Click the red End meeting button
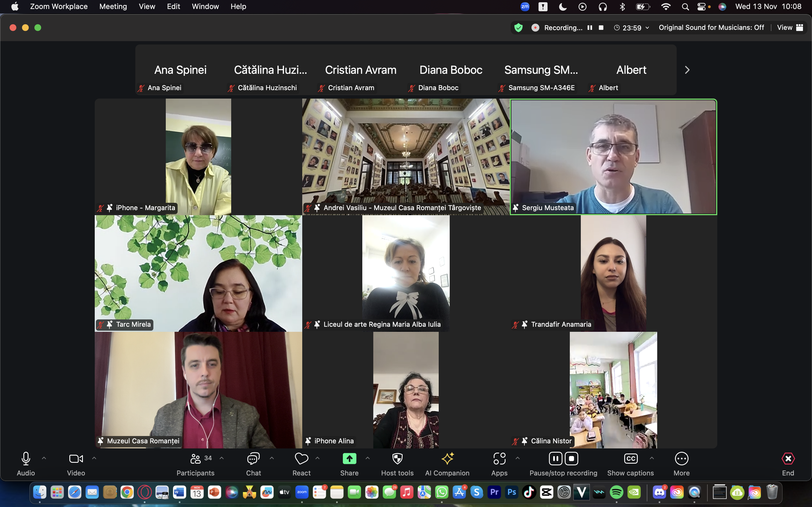This screenshot has height=507, width=812. click(788, 459)
